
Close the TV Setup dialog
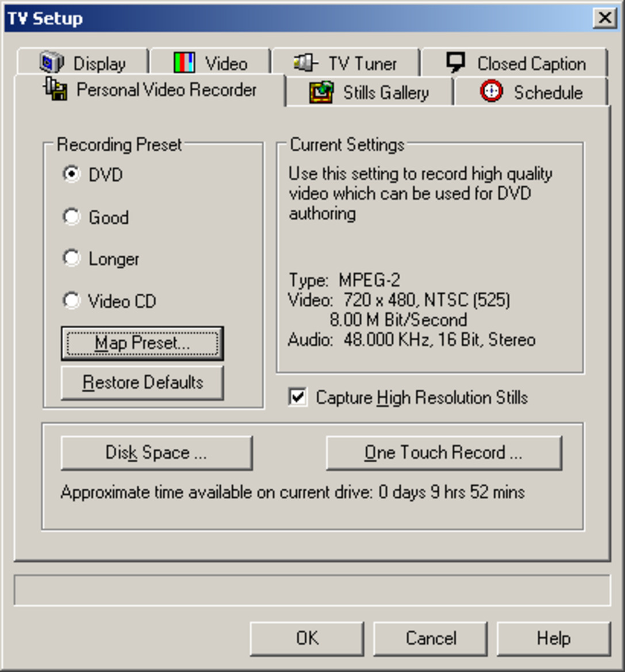pos(605,18)
